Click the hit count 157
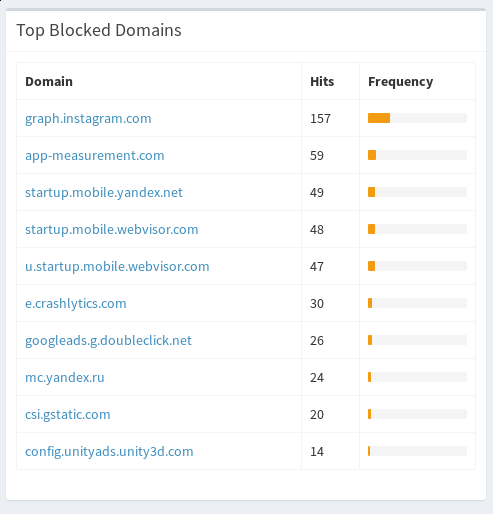493x514 pixels. pos(320,119)
